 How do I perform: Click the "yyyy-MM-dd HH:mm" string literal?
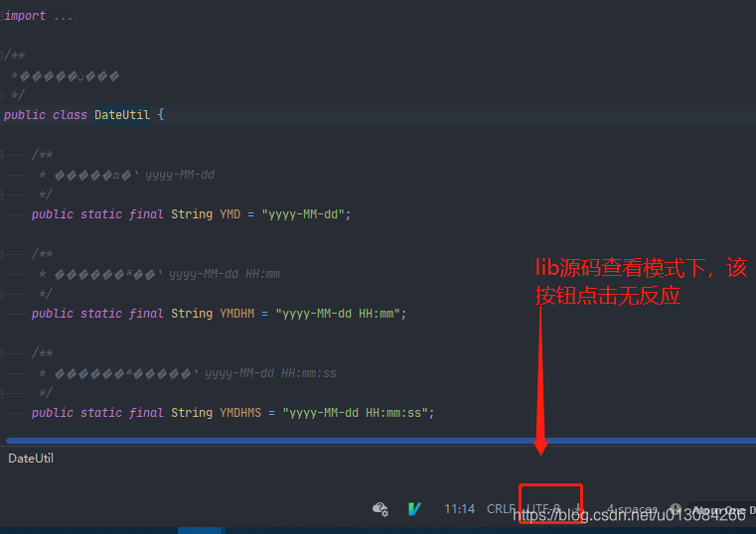tap(338, 314)
